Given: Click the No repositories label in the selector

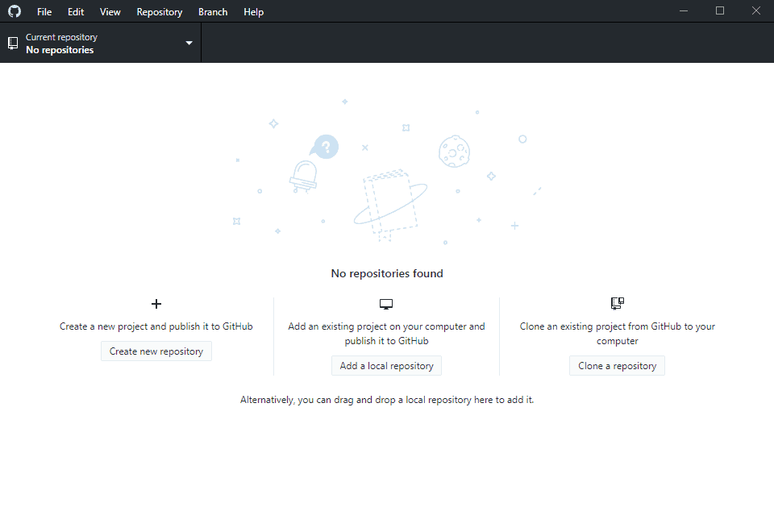Looking at the screenshot, I should [60, 49].
